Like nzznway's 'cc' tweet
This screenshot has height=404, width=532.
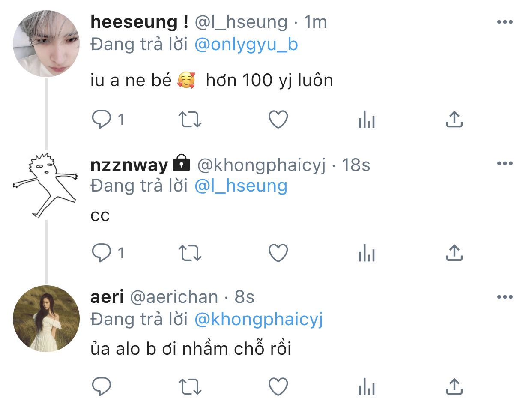click(278, 254)
